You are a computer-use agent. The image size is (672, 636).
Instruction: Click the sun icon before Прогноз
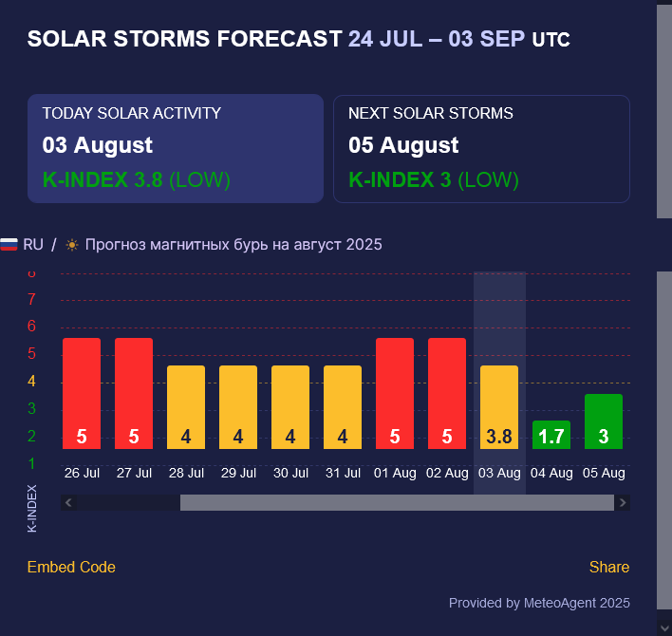pos(72,245)
